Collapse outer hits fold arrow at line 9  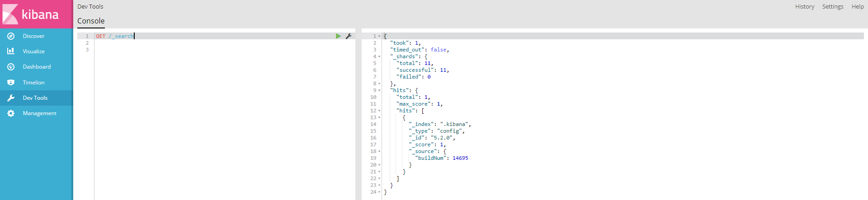coord(379,90)
